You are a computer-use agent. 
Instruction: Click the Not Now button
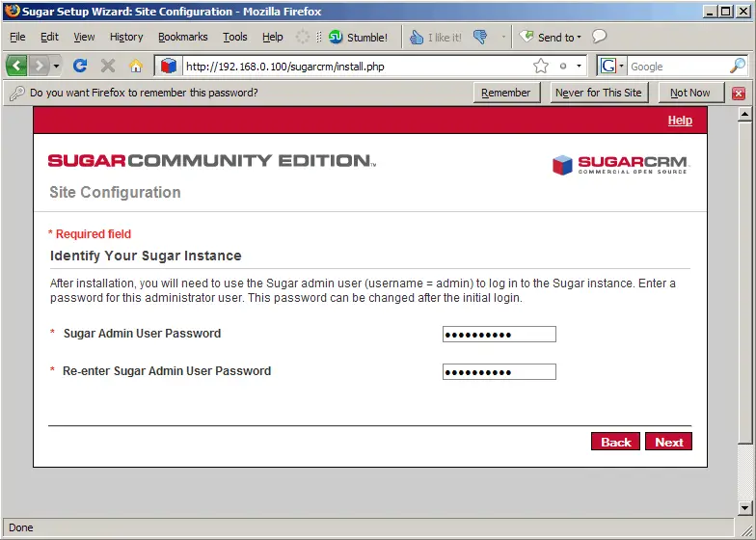point(690,93)
